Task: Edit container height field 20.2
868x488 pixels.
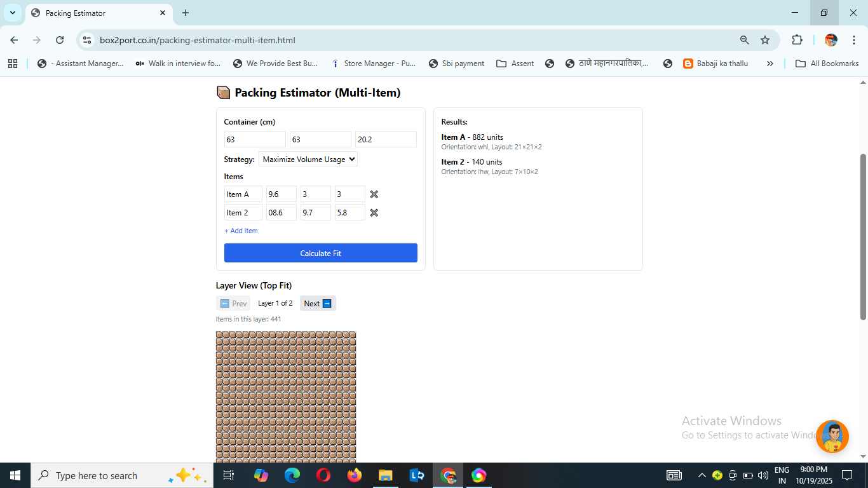Action: pos(386,139)
